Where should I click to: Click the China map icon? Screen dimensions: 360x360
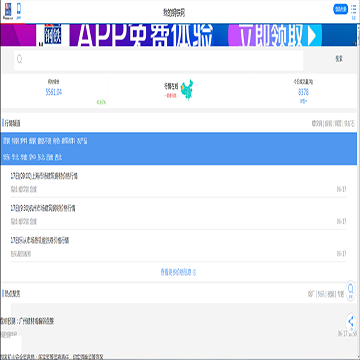tap(187, 90)
